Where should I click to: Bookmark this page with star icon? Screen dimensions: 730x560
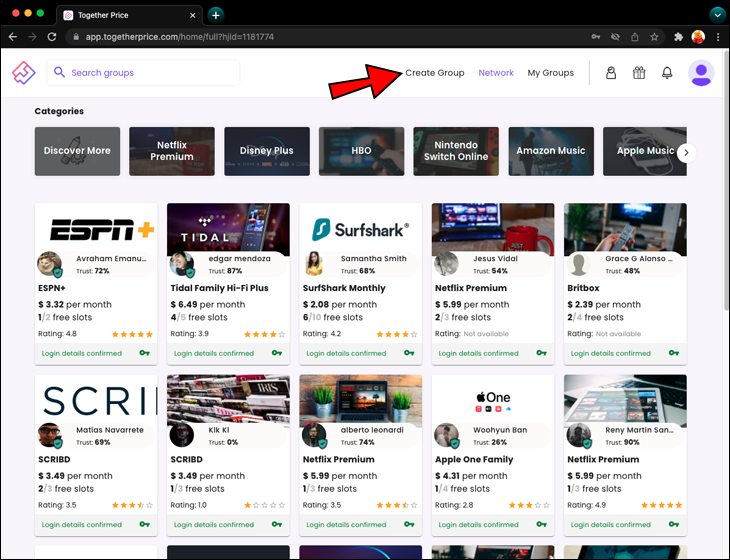coord(654,37)
